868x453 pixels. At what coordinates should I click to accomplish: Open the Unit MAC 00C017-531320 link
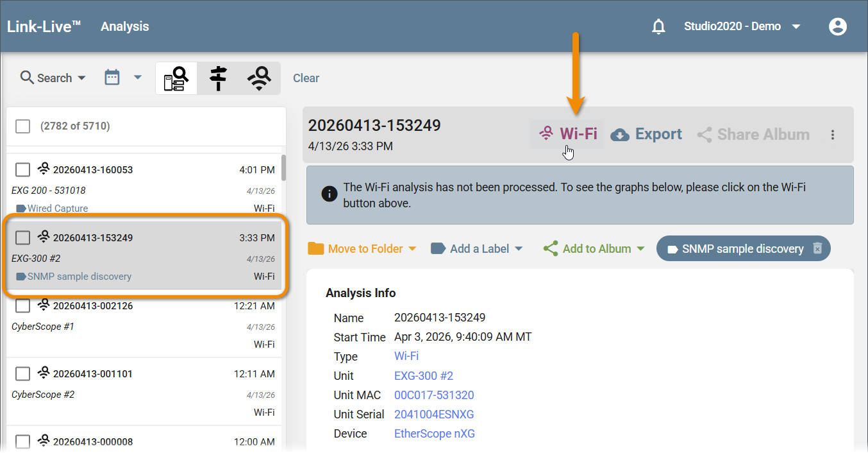pos(434,395)
